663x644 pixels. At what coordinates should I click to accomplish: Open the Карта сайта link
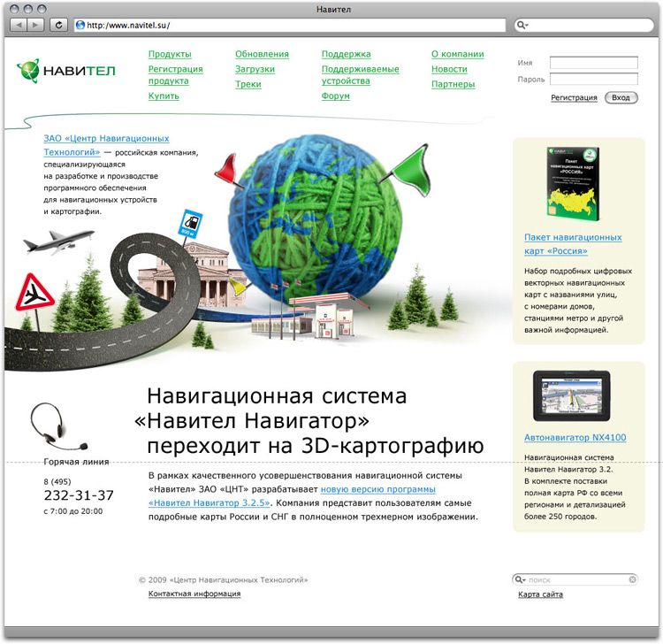click(540, 594)
